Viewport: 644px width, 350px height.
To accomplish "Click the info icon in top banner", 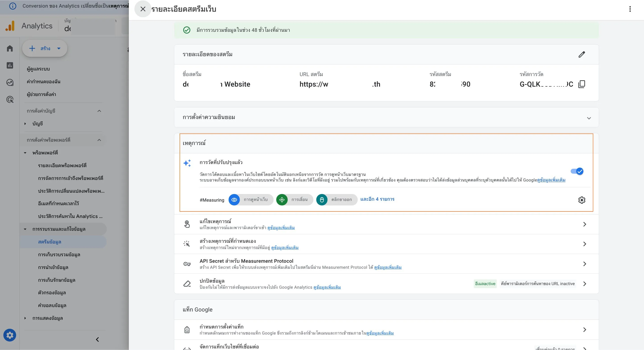I will click(13, 6).
